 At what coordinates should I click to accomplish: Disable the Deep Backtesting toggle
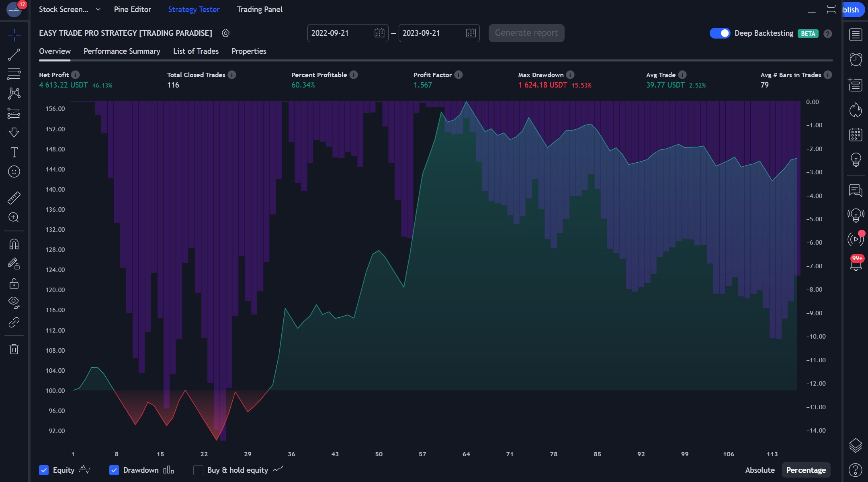point(720,33)
